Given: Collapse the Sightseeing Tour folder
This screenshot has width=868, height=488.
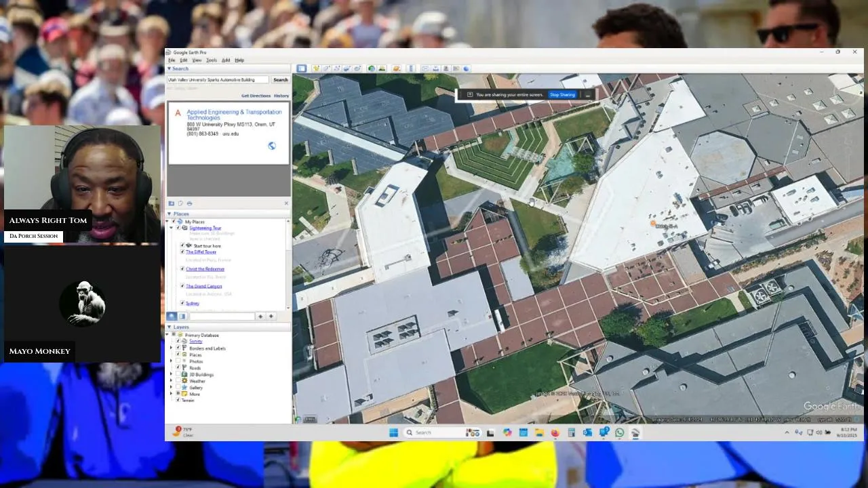Looking at the screenshot, I should (172, 228).
